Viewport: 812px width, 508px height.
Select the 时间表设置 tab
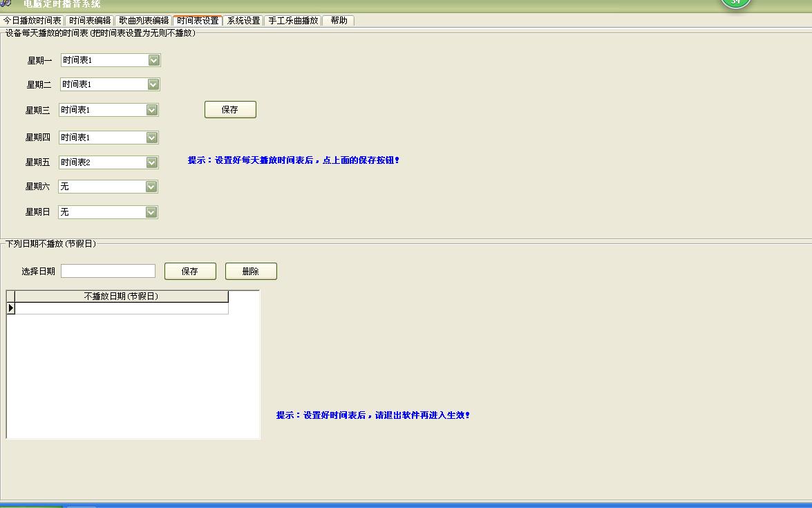(198, 20)
